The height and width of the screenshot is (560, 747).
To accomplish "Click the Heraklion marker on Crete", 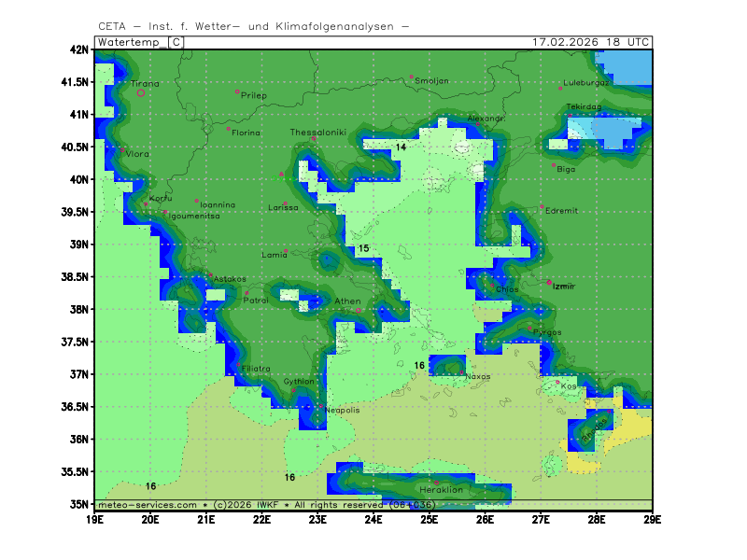I will (x=435, y=483).
